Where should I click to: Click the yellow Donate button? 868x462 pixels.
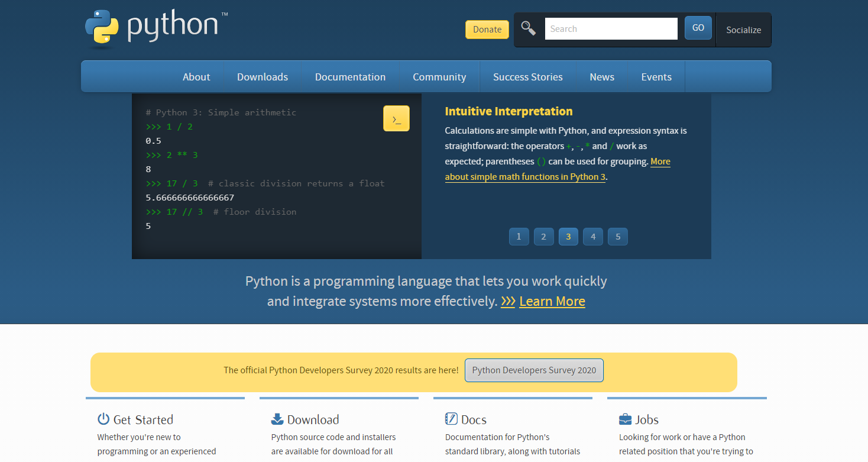tap(487, 30)
